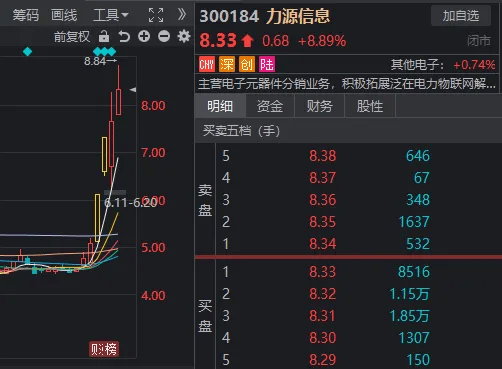Click the 6.11-6.20 gap label

pos(130,202)
